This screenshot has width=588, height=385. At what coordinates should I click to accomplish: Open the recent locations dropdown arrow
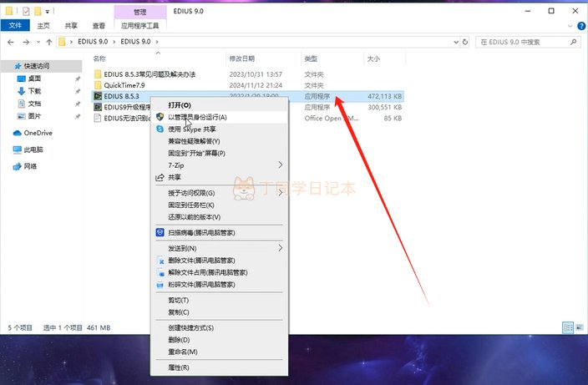(38, 42)
